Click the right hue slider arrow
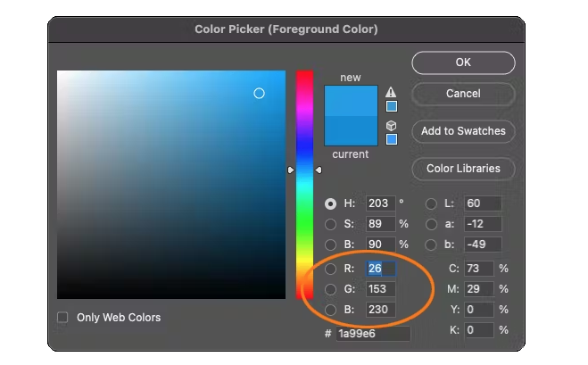This screenshot has width=588, height=365. (319, 170)
